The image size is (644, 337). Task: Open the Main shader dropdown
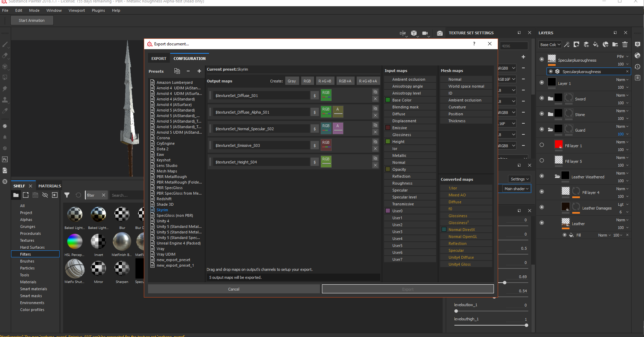point(516,189)
